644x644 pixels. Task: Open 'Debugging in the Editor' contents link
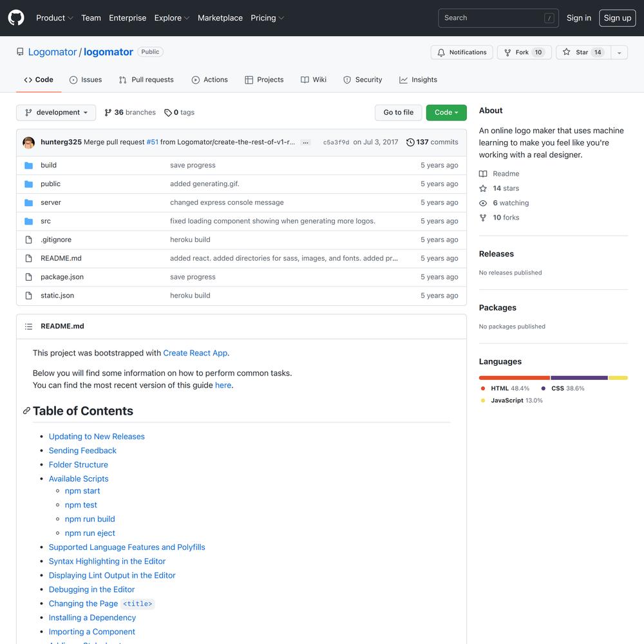pos(91,589)
